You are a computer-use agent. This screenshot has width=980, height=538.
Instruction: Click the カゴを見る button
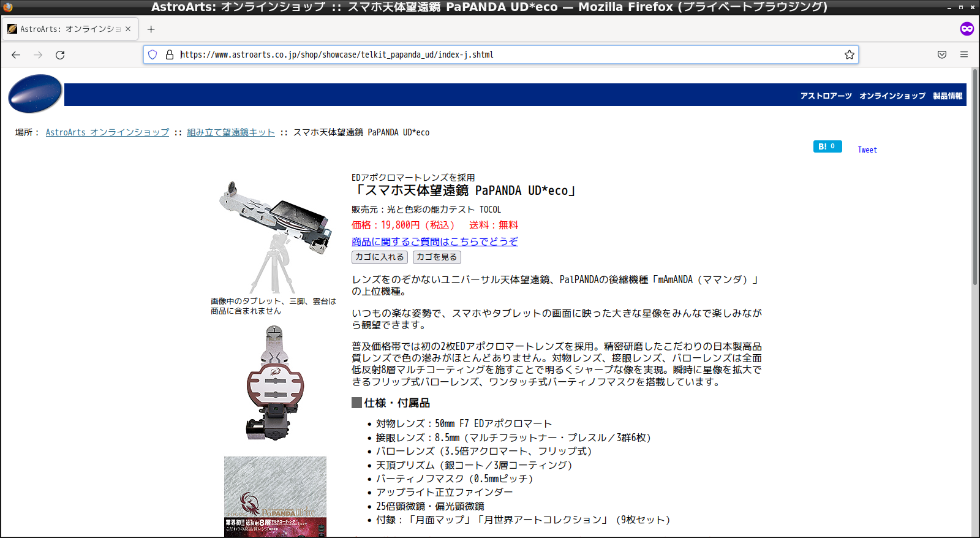(437, 257)
